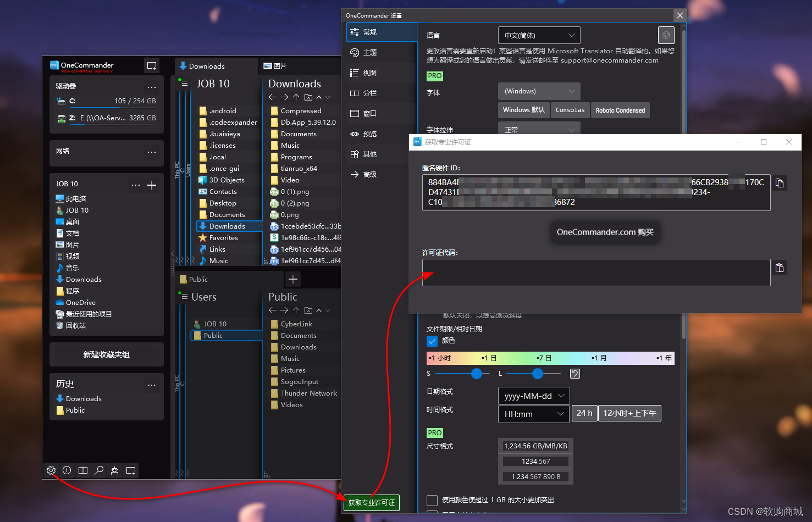Image resolution: width=812 pixels, height=522 pixels.
Task: Create new folder in Downloads pane
Action: point(308,97)
